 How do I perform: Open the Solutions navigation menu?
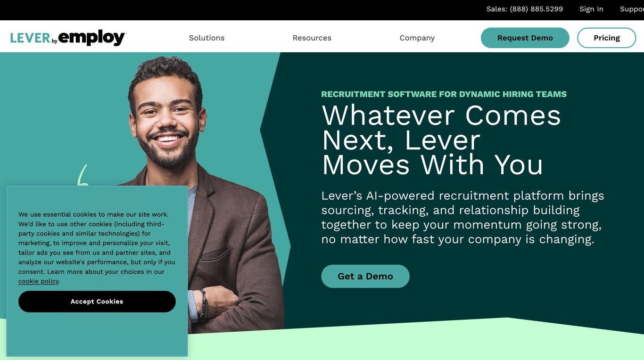(206, 38)
